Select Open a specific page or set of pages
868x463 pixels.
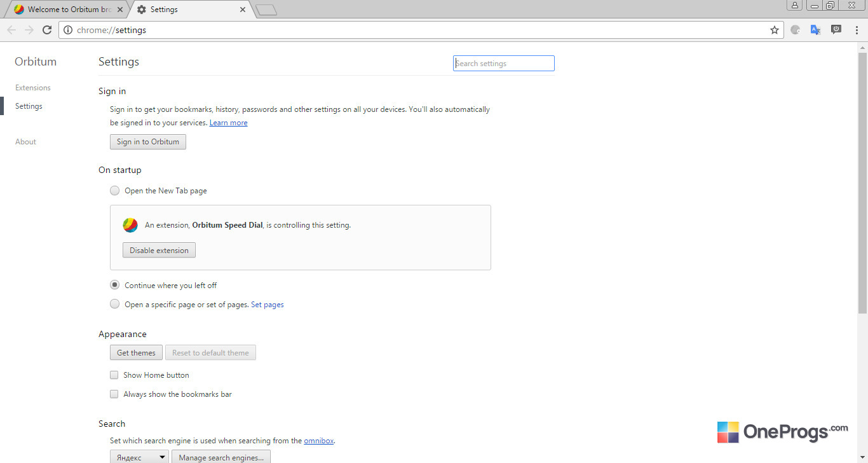pos(114,305)
